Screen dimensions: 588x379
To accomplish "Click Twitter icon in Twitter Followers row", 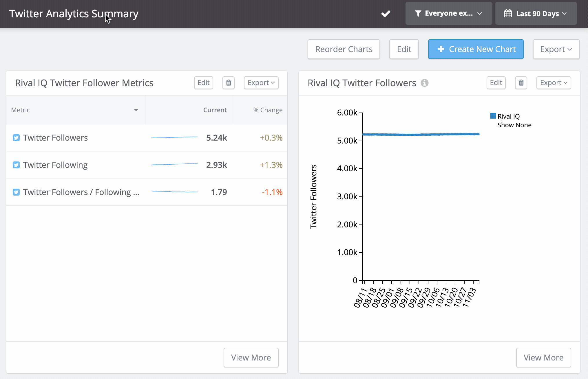I will click(16, 138).
